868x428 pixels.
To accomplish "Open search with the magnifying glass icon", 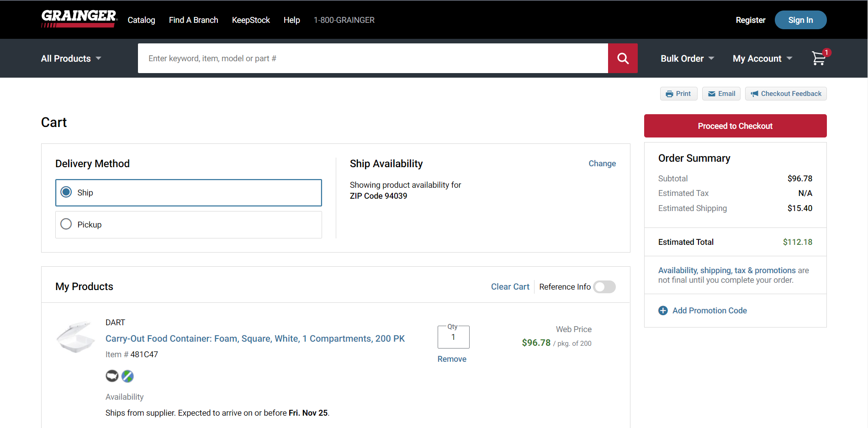I will pyautogui.click(x=623, y=58).
